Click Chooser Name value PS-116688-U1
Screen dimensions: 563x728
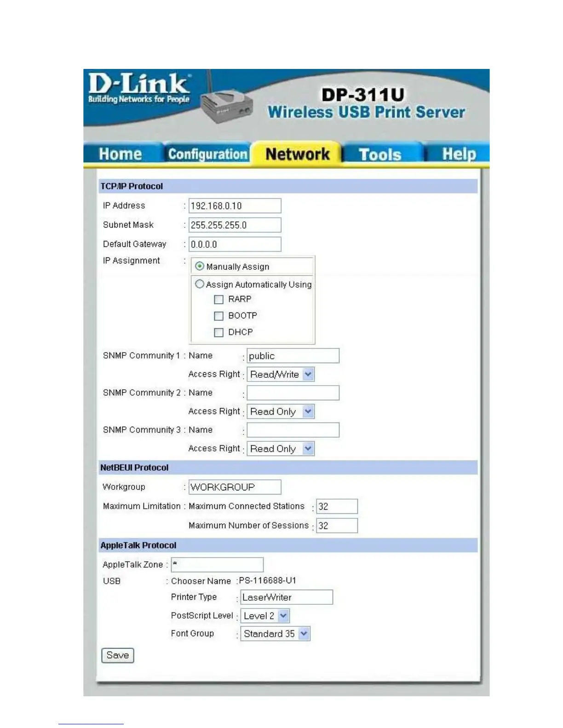click(267, 580)
